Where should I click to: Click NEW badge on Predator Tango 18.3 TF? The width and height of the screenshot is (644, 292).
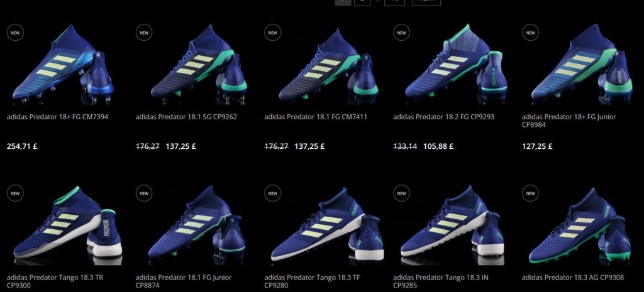pos(273,193)
